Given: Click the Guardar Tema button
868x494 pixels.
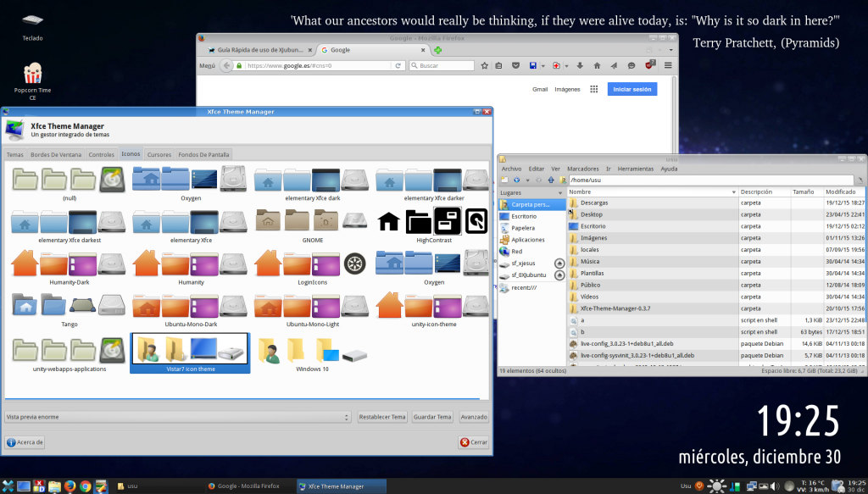Looking at the screenshot, I should (432, 417).
